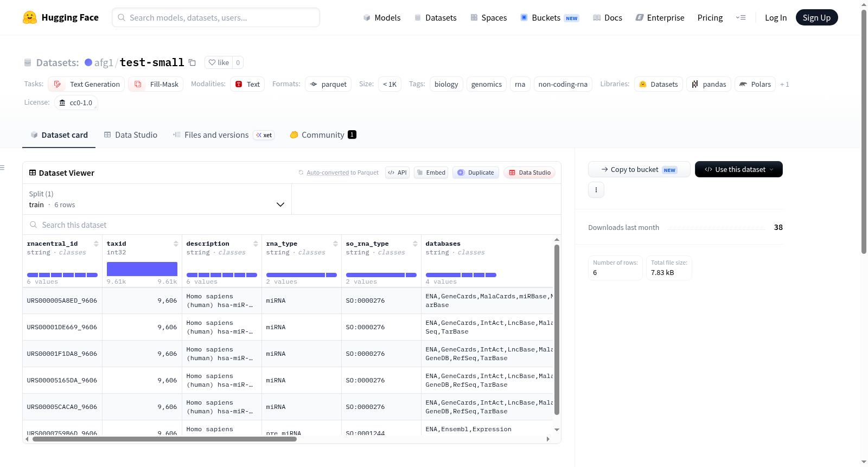Viewport: 868px width, 467px height.
Task: Click the sort icon on rnacentral_id column
Action: pos(96,244)
